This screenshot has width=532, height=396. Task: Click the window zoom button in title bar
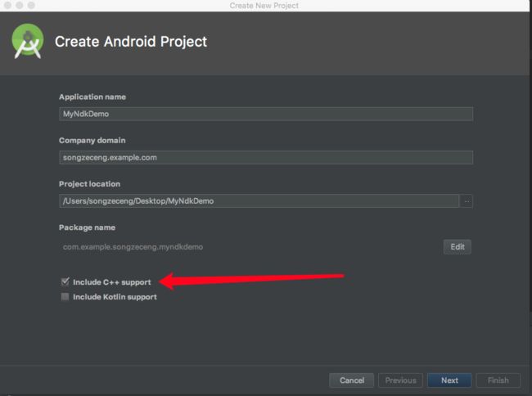point(31,5)
